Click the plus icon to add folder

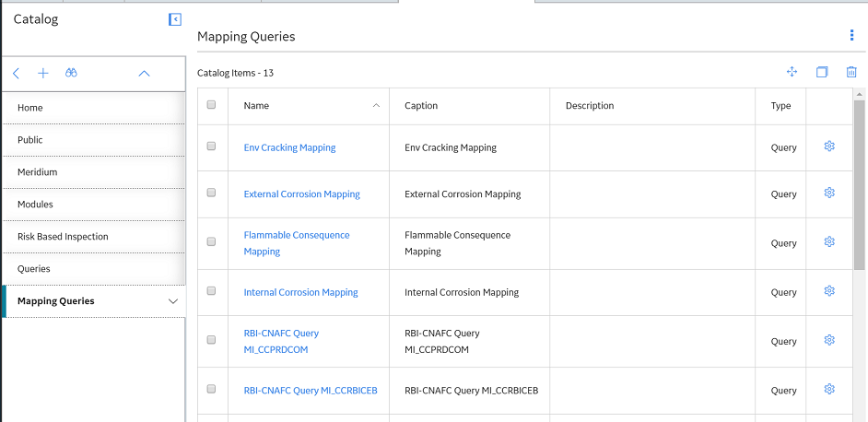coord(43,73)
